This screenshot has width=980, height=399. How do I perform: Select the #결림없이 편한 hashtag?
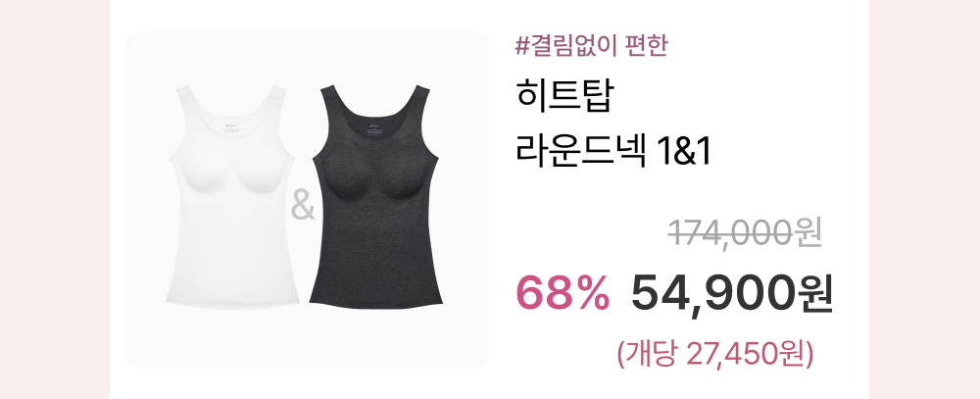click(x=592, y=47)
